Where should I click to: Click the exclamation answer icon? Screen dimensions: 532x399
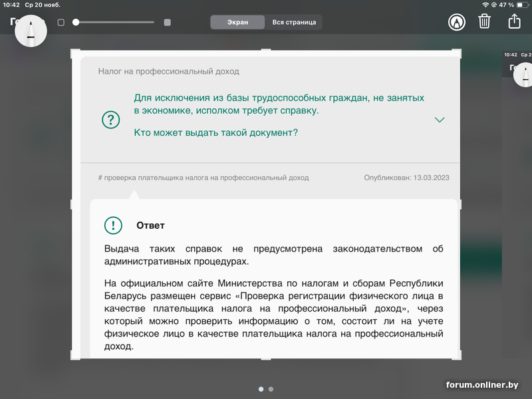click(113, 225)
